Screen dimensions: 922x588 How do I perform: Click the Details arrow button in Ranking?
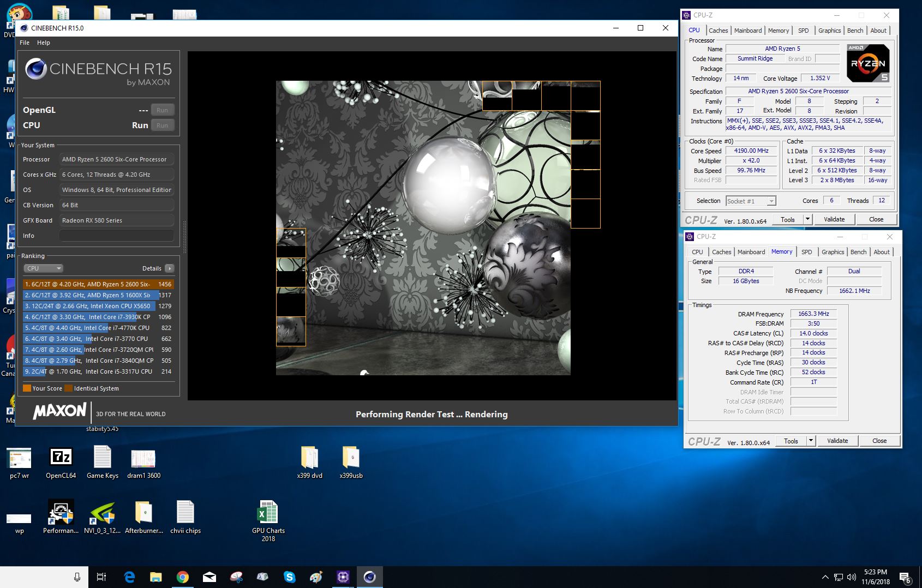(170, 268)
